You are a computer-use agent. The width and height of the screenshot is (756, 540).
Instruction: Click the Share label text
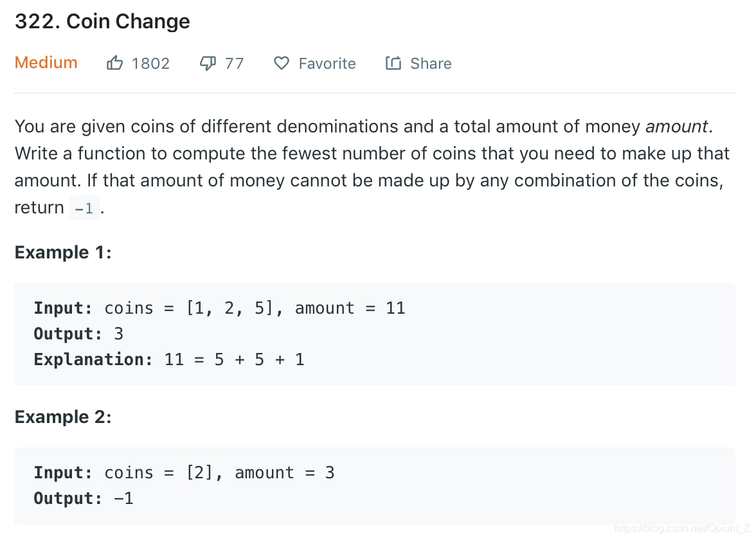(431, 64)
